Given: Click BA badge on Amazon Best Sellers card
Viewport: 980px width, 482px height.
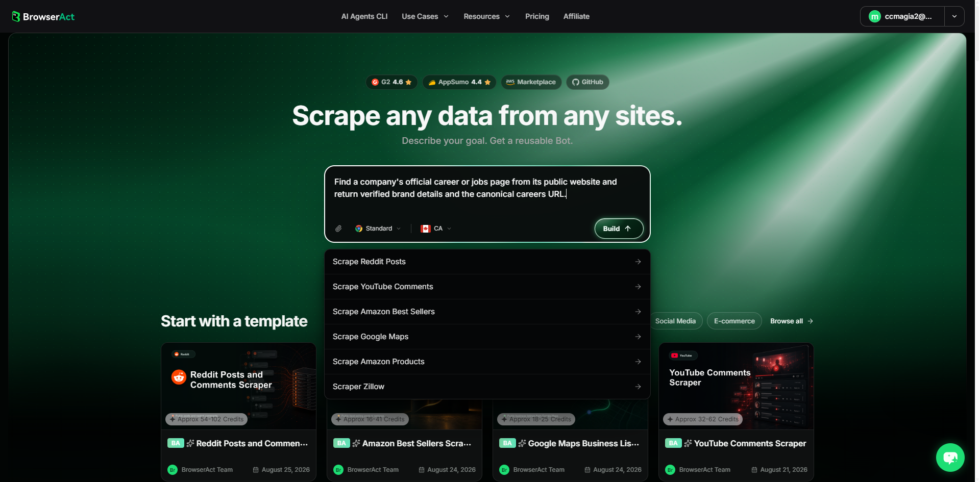Looking at the screenshot, I should [x=341, y=443].
